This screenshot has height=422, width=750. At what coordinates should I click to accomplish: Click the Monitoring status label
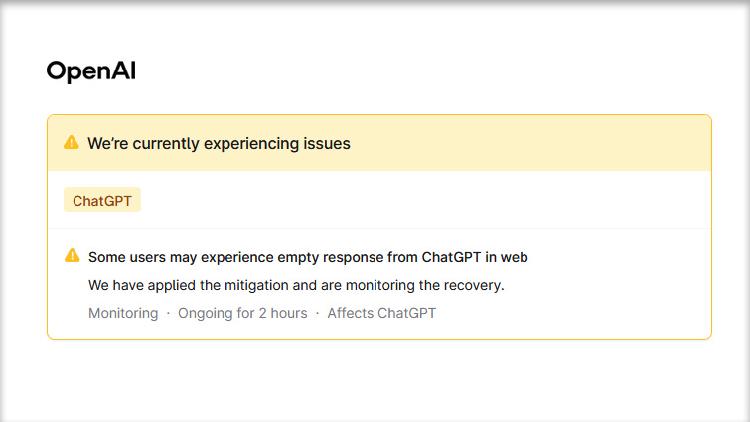(123, 313)
